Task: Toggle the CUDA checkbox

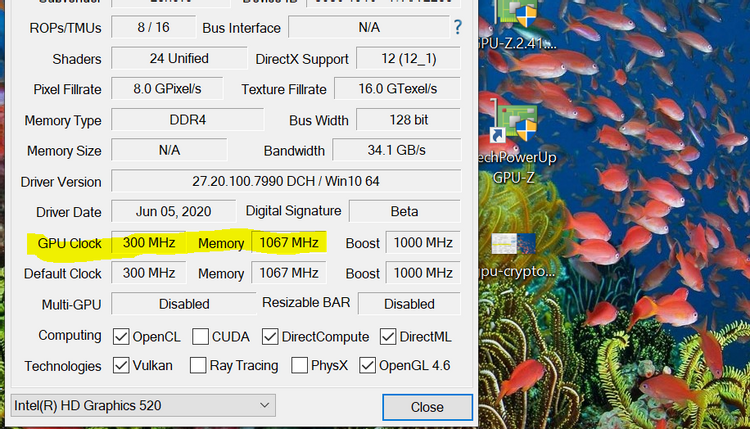Action: (x=200, y=337)
